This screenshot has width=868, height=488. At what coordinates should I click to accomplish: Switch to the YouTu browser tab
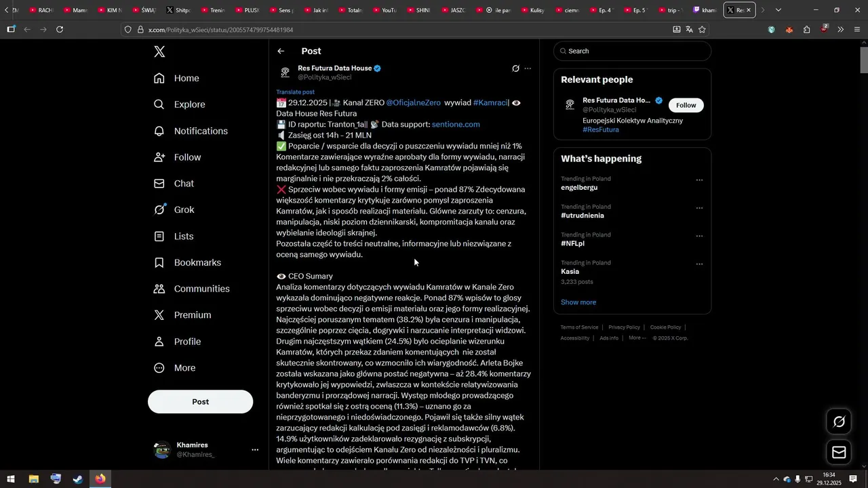383,10
